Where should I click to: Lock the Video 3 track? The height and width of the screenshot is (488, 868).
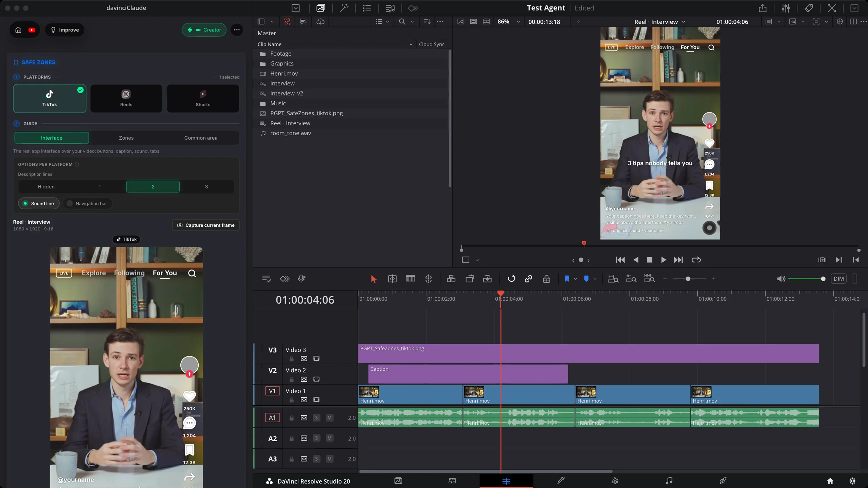click(292, 359)
